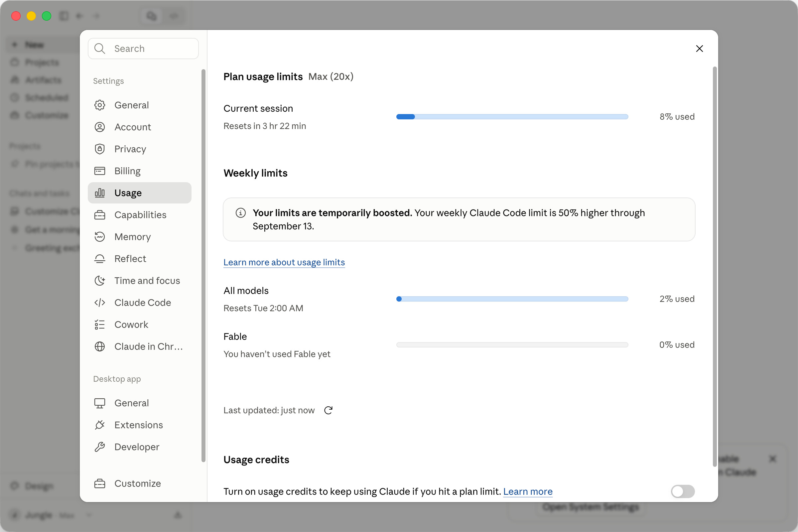Viewport: 798px width, 532px height.
Task: Click the "0% used" label
Action: (x=677, y=345)
